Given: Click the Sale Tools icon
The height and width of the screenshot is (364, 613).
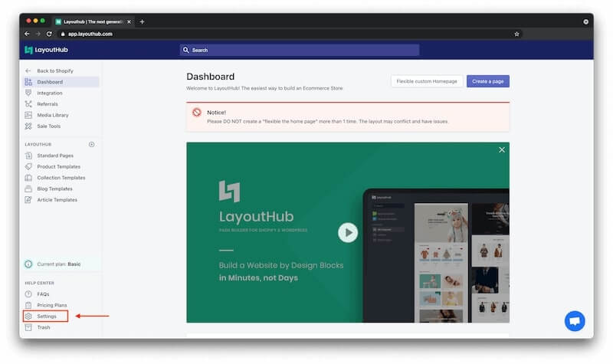Looking at the screenshot, I should [28, 126].
